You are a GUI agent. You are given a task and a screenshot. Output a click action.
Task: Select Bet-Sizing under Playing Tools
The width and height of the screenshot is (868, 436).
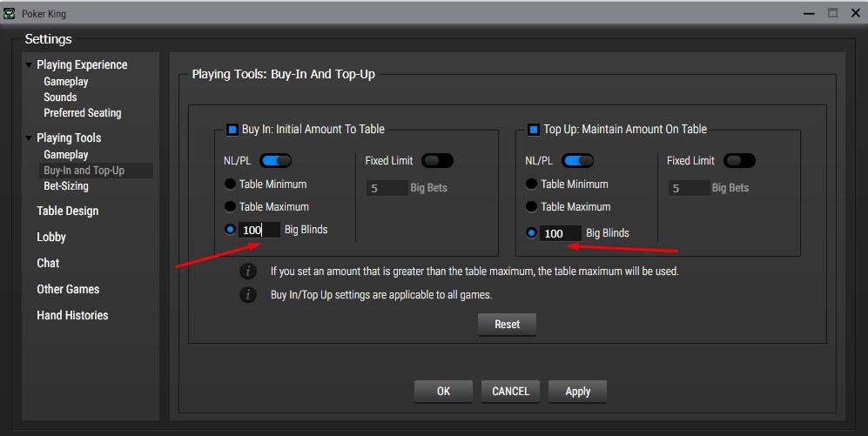[x=66, y=186]
